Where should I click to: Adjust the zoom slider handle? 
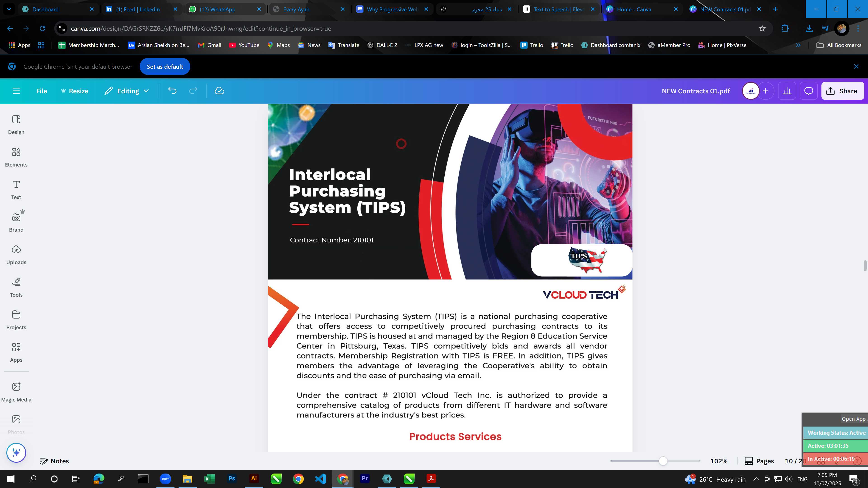[x=663, y=461]
